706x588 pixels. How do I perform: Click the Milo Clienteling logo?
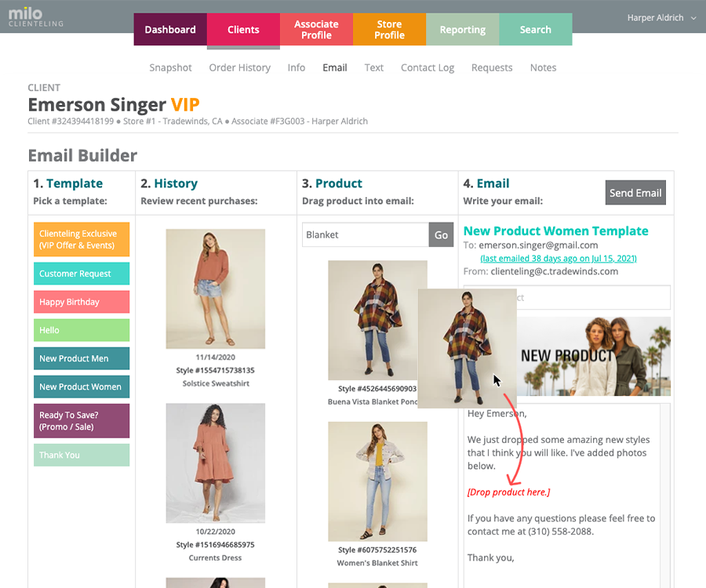click(x=35, y=17)
